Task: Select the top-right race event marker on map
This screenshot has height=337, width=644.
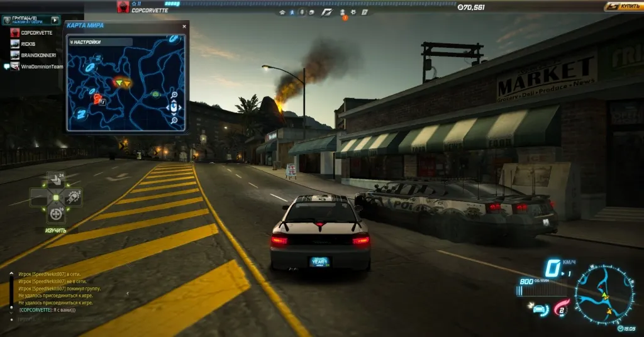Action: (174, 39)
